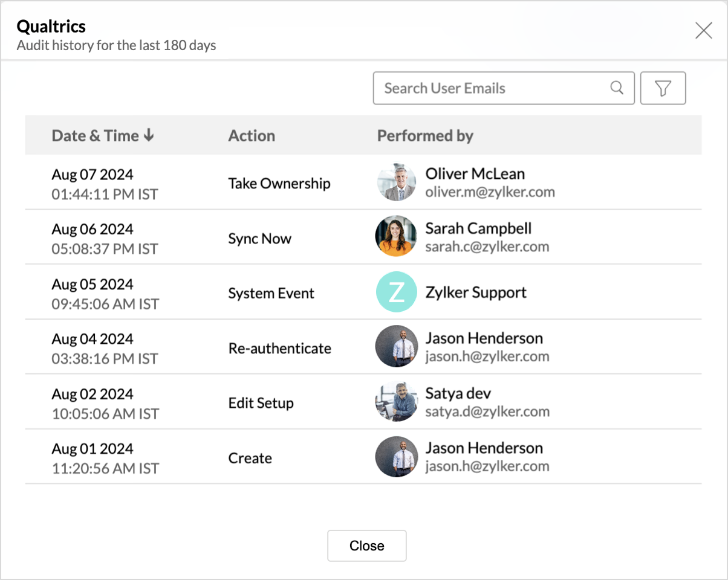
Task: Click the name Sarah Campbell
Action: click(479, 228)
